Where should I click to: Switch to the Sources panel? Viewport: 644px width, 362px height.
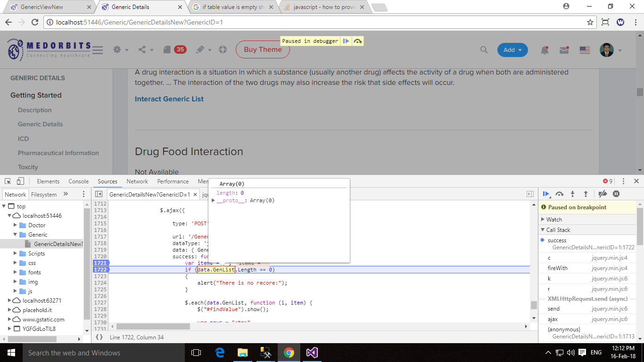coord(107,181)
